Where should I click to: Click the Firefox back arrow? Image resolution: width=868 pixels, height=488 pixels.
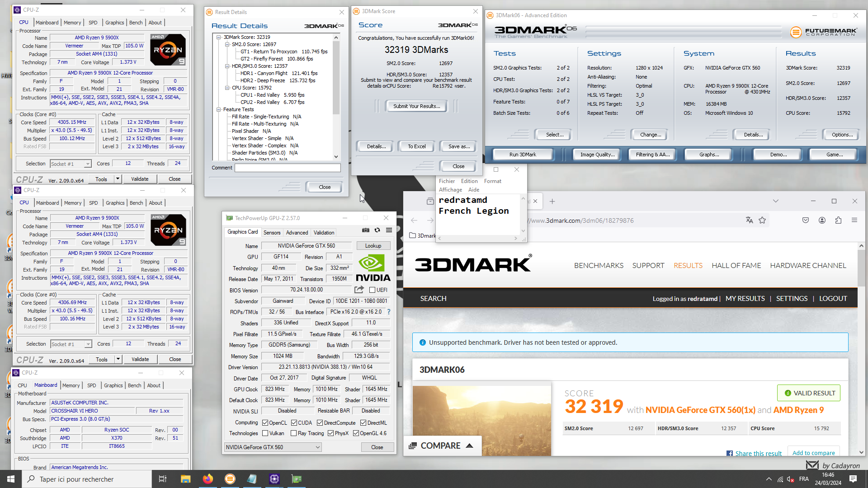point(414,220)
